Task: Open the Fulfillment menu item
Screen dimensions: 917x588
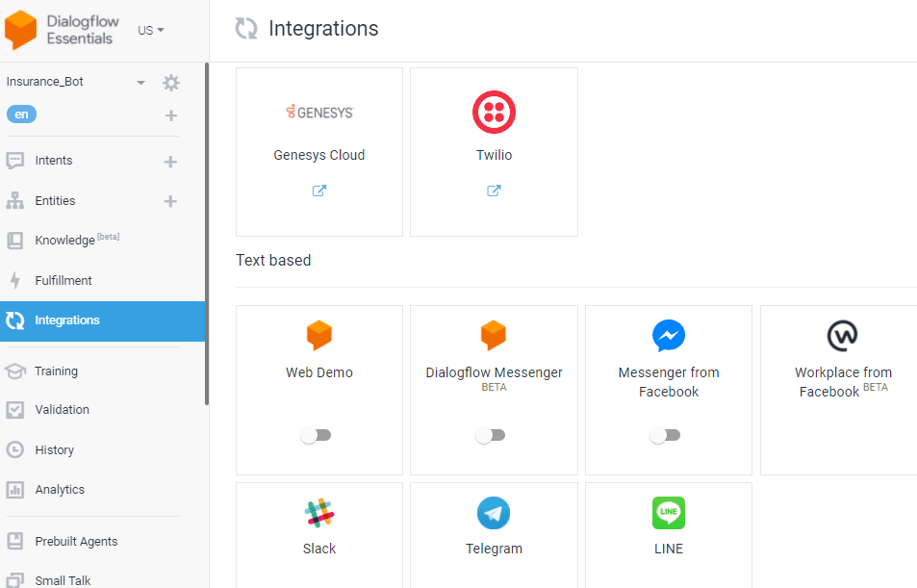Action: 64,280
